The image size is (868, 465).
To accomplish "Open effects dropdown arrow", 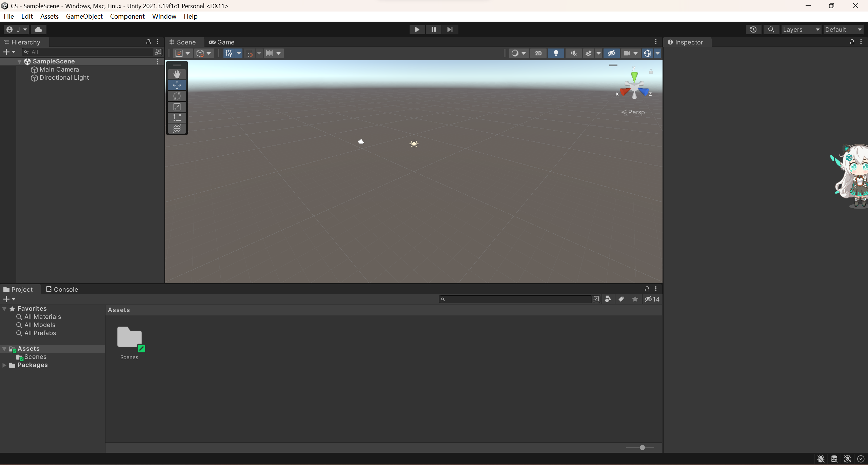I will [x=598, y=53].
